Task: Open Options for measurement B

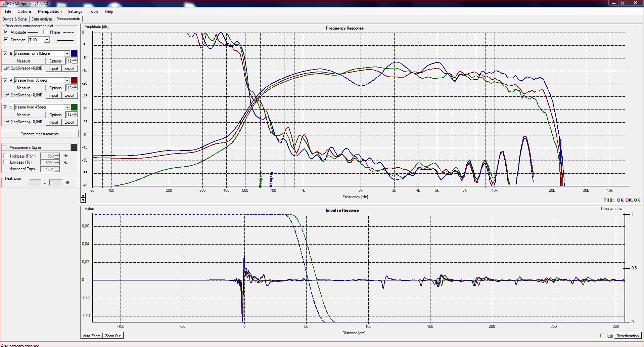Action: (x=55, y=88)
